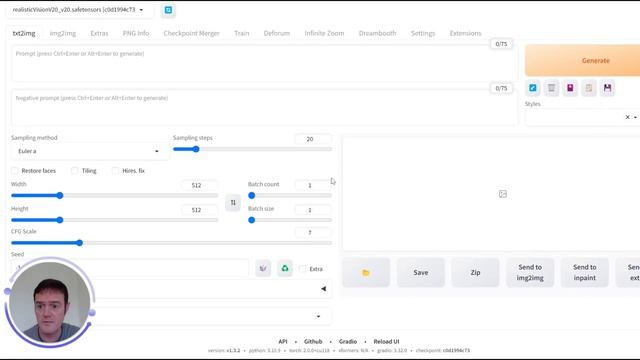This screenshot has height=360, width=640.
Task: Adjust the Batch size slider
Action: pos(290,220)
